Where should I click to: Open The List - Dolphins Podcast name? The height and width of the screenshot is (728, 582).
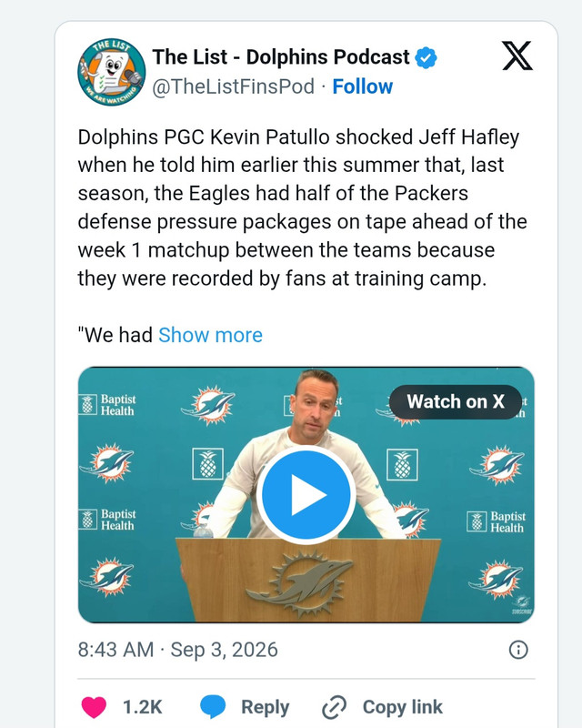tap(281, 57)
